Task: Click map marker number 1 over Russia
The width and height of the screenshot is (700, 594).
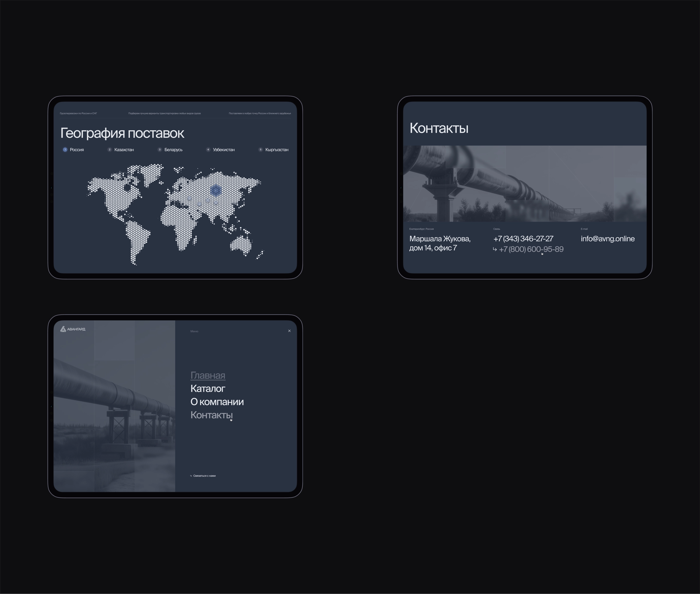Action: [216, 191]
